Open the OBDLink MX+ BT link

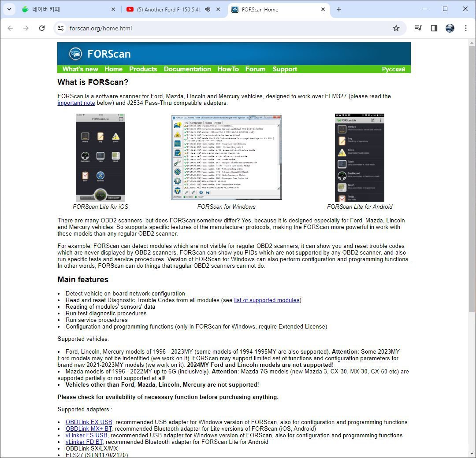[89, 428]
